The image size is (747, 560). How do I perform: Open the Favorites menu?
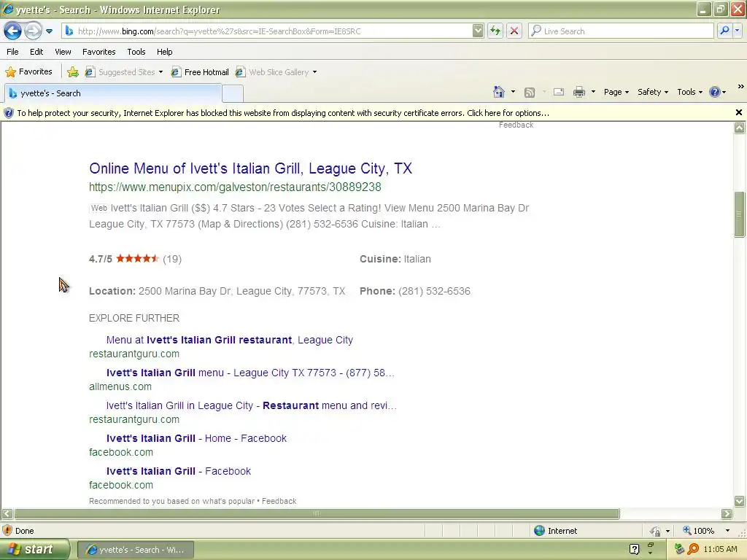click(x=98, y=52)
